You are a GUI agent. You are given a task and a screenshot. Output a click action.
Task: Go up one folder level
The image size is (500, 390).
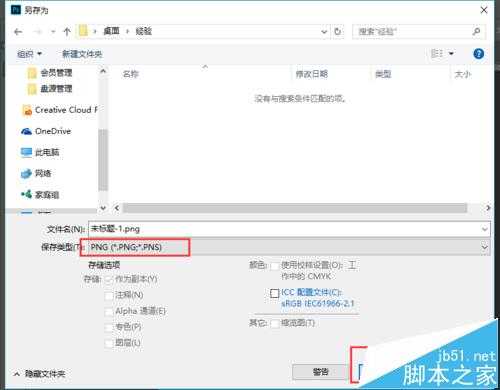pyautogui.click(x=67, y=32)
